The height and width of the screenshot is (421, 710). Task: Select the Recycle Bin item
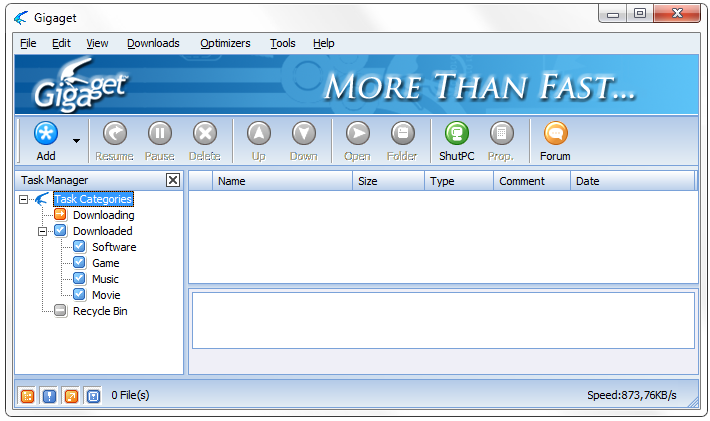[100, 311]
